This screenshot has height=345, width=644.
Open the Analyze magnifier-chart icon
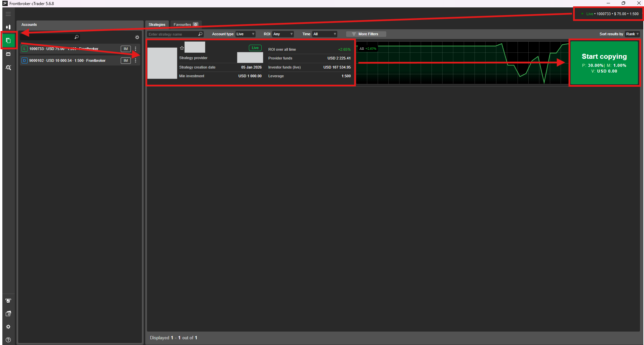pos(8,68)
